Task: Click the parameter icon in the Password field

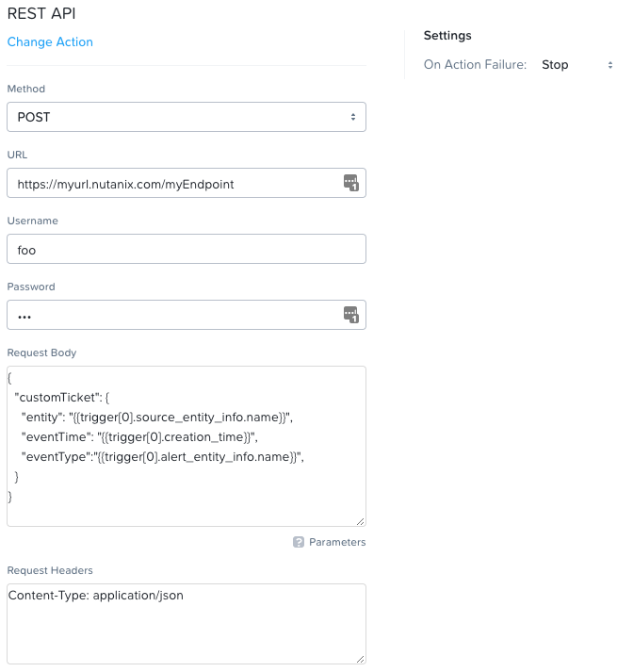Action: pyautogui.click(x=350, y=315)
